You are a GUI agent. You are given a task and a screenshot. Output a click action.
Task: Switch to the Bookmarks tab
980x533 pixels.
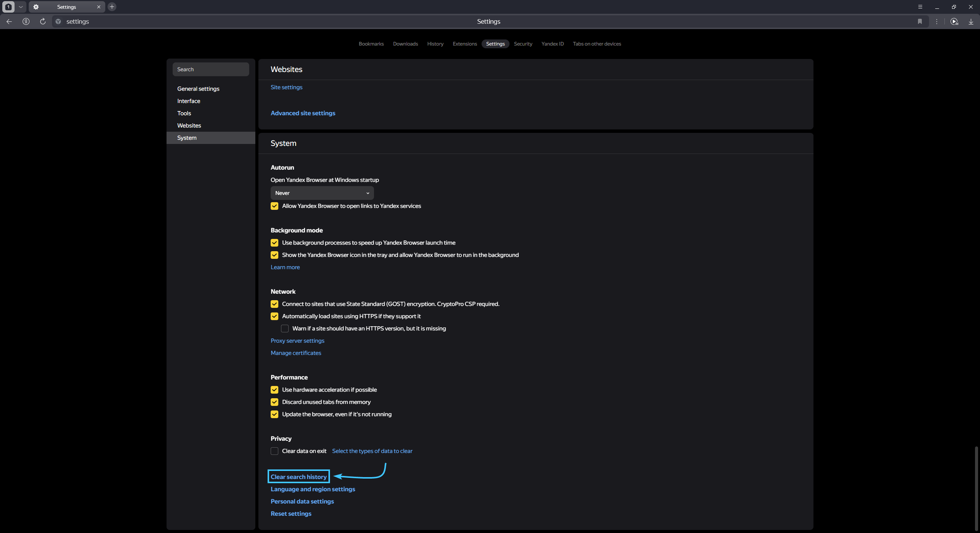click(x=371, y=44)
